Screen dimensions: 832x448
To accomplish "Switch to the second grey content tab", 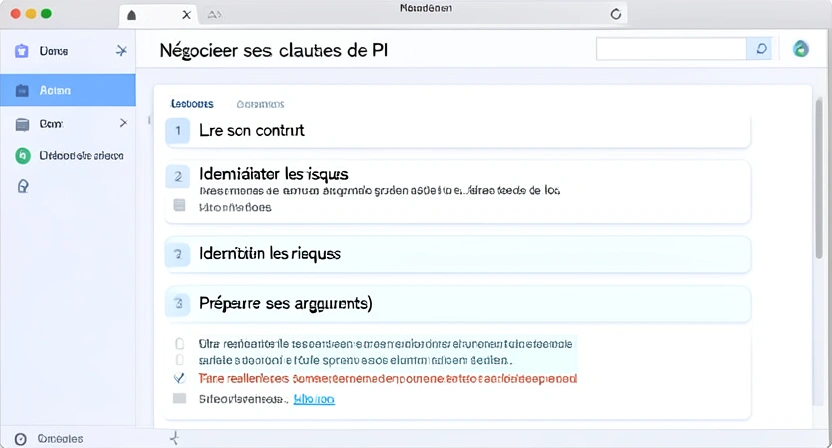I will coord(260,104).
